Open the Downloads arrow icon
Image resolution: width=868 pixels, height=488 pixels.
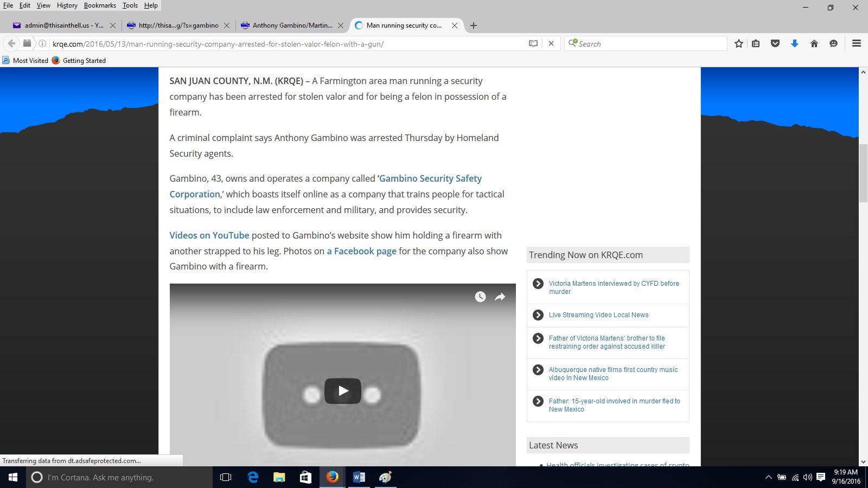point(795,44)
